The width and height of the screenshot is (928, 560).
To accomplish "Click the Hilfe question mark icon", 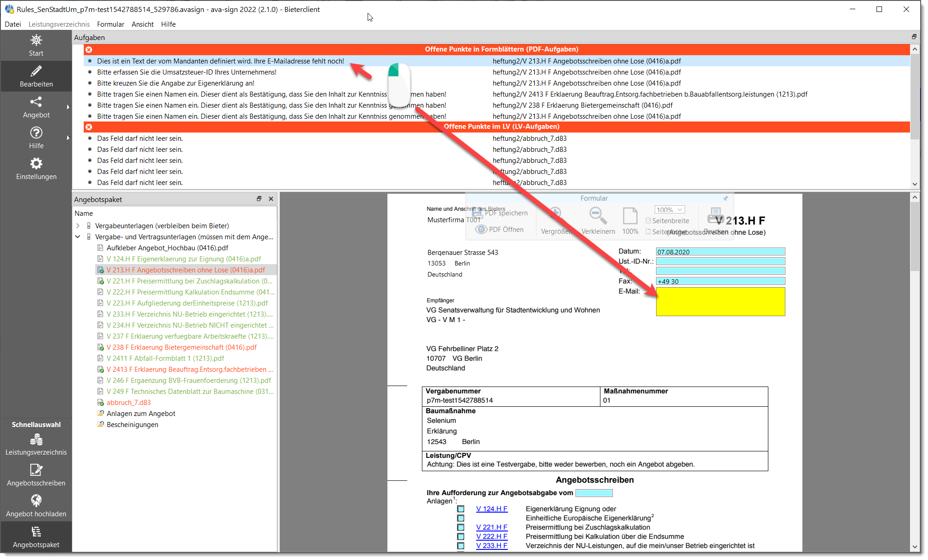I will (x=36, y=133).
